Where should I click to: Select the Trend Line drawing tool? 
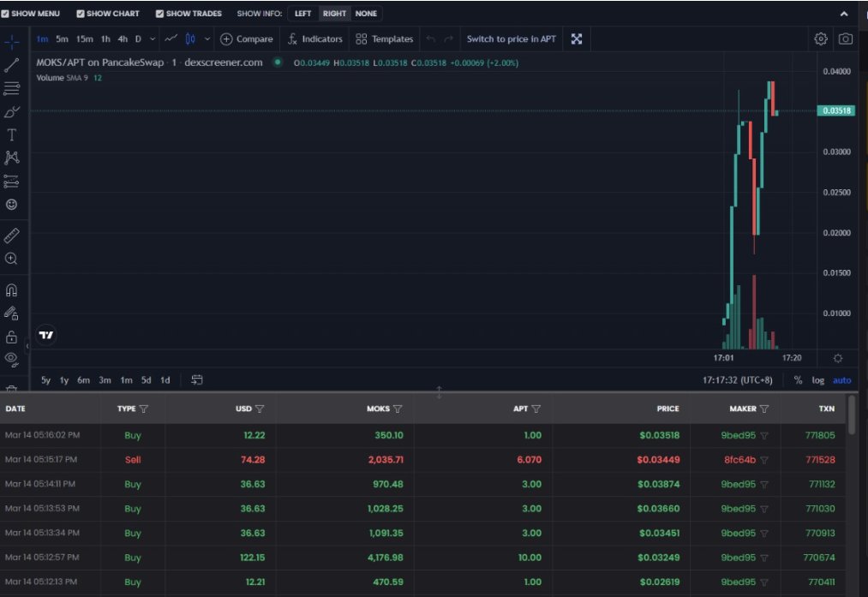(11, 63)
